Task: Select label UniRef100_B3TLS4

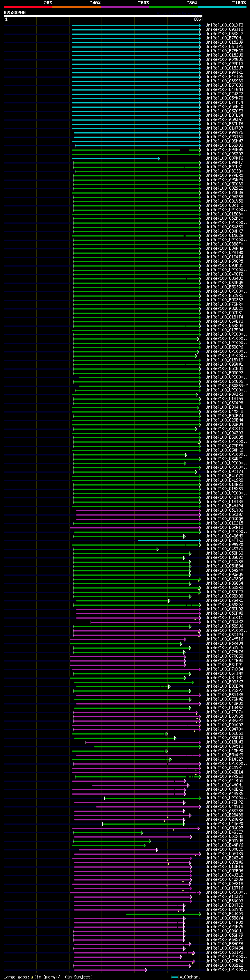Action: pyautogui.click(x=224, y=116)
